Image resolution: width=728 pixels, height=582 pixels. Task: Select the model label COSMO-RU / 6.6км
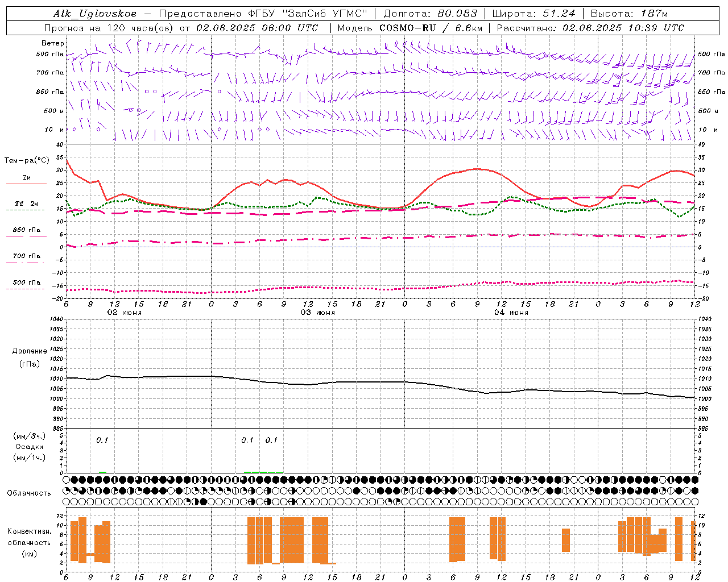(431, 28)
